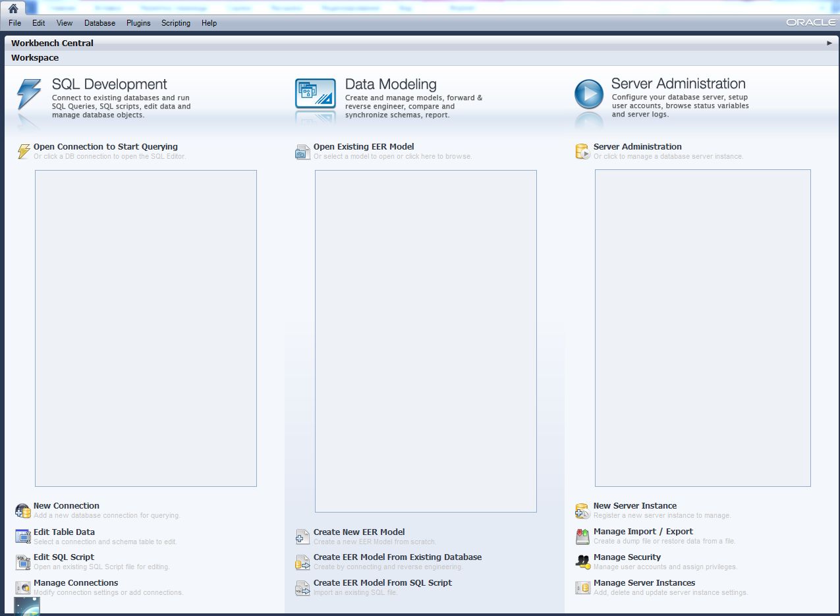840x616 pixels.
Task: Click the Manage Import / Export icon
Action: click(x=582, y=536)
